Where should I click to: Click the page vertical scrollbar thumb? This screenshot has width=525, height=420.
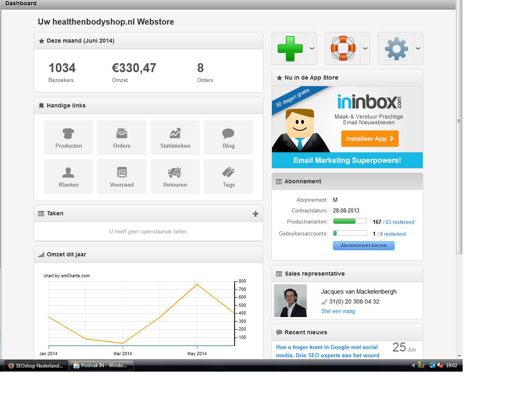tap(459, 127)
